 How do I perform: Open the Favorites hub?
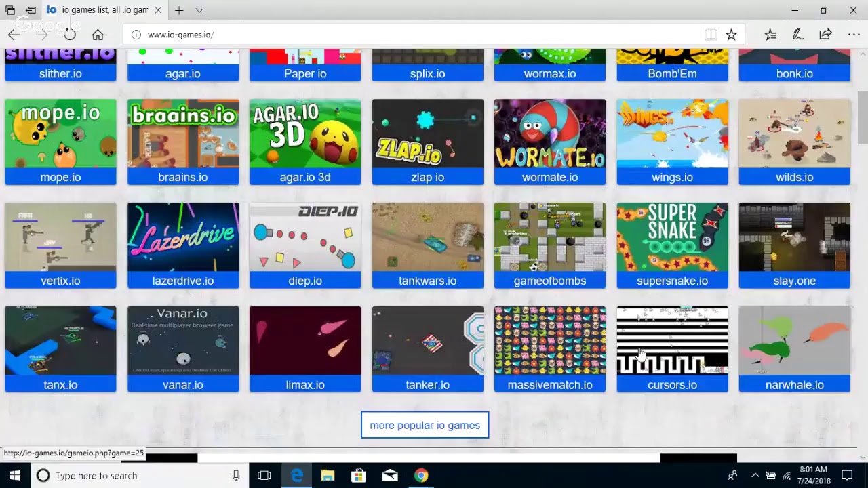point(770,35)
